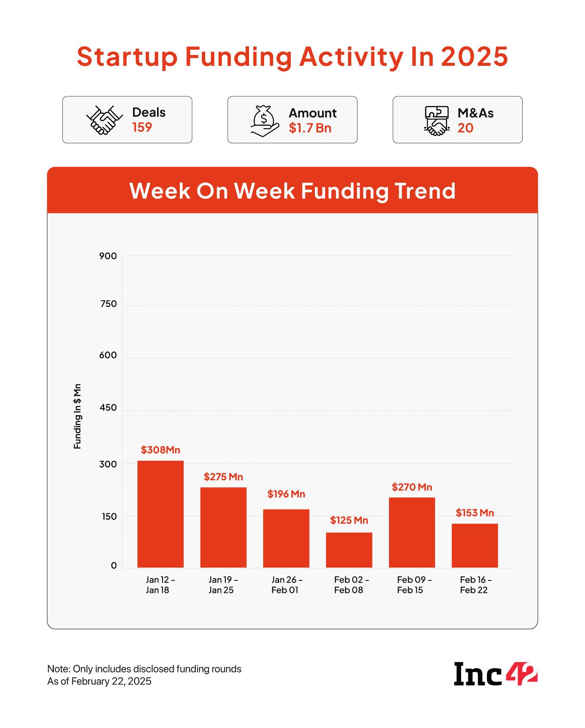Click the 900 y-axis tick label
Screen dimensions: 585x728
pos(108,256)
